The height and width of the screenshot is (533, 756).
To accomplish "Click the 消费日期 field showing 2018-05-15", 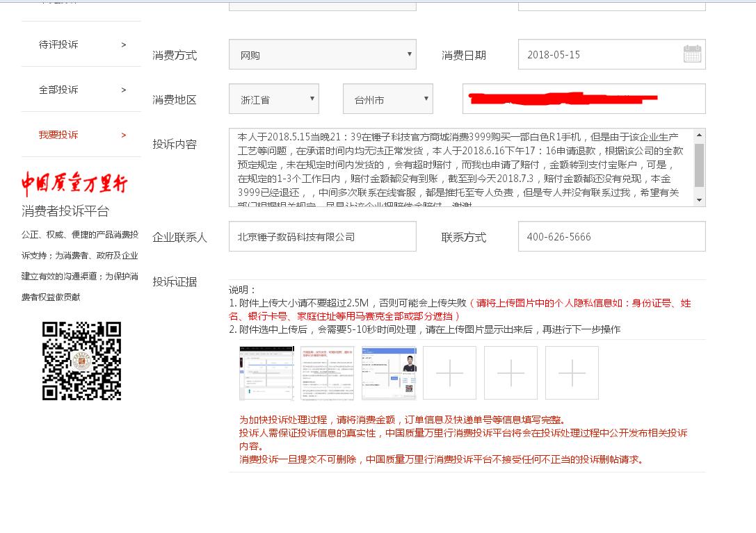I will tap(612, 54).
